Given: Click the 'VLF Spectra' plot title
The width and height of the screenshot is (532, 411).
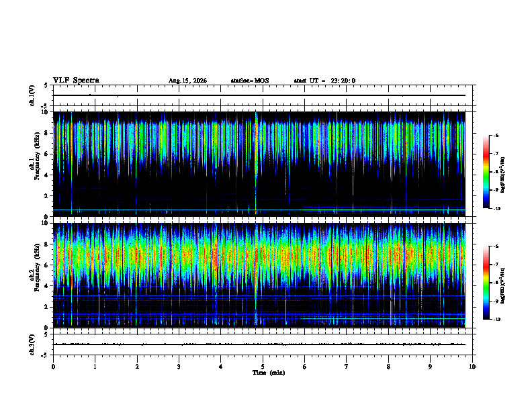Looking at the screenshot, I should pyautogui.click(x=76, y=81).
